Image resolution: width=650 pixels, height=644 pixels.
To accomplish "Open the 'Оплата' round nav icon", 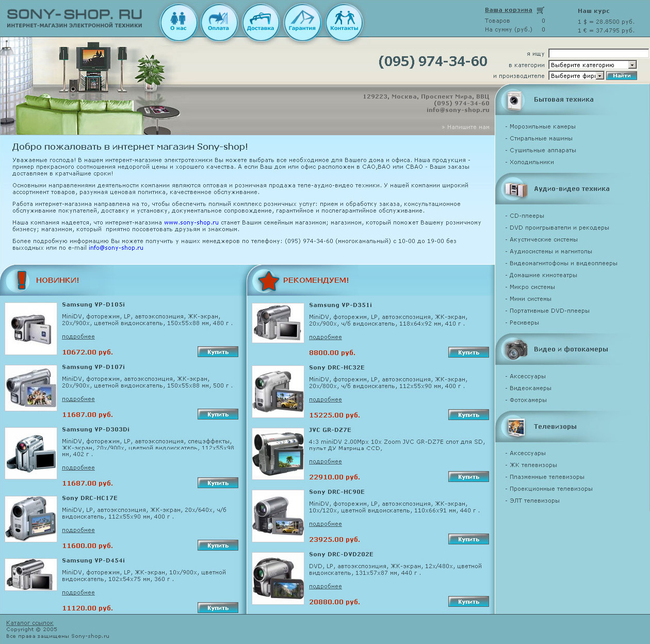I will point(219,22).
